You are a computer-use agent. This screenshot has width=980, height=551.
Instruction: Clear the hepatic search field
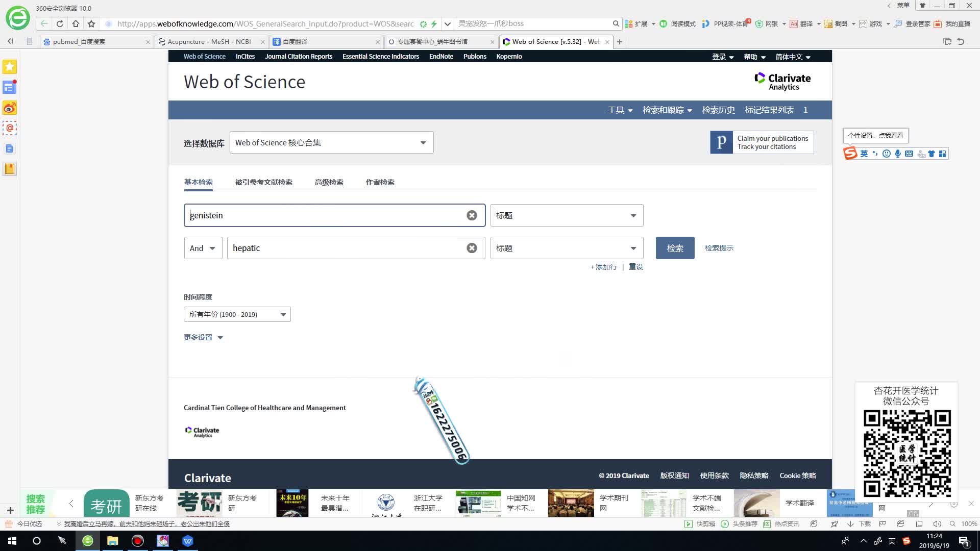472,248
